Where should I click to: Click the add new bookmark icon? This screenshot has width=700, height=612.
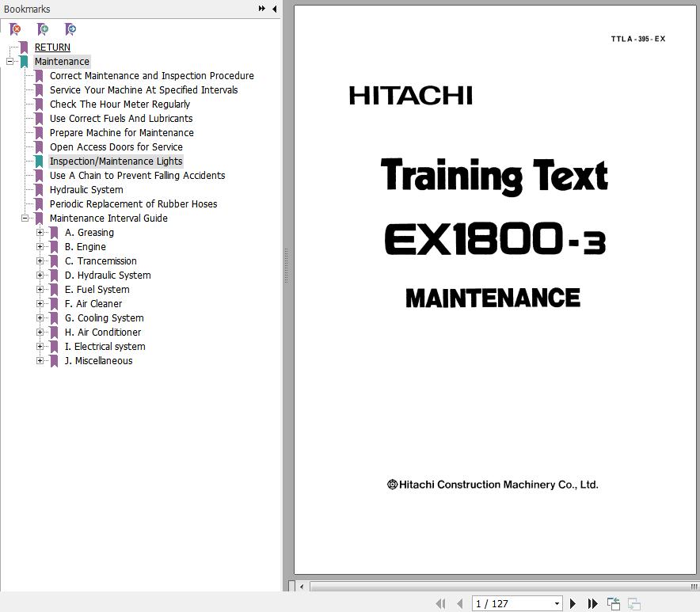point(43,29)
